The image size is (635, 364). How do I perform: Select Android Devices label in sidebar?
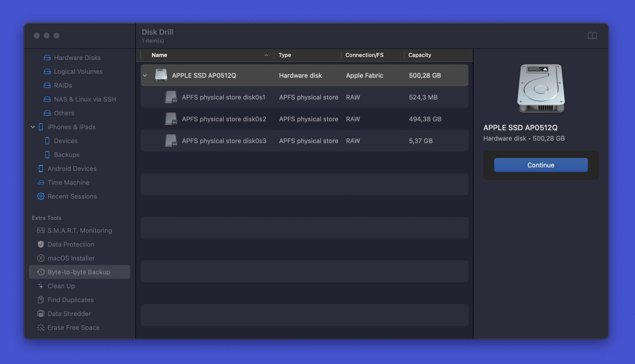click(x=72, y=169)
